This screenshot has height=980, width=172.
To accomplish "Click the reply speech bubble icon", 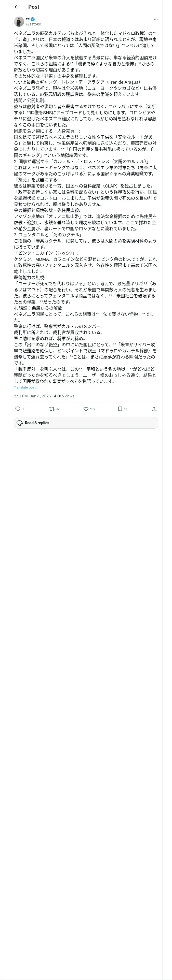I will 18,409.
